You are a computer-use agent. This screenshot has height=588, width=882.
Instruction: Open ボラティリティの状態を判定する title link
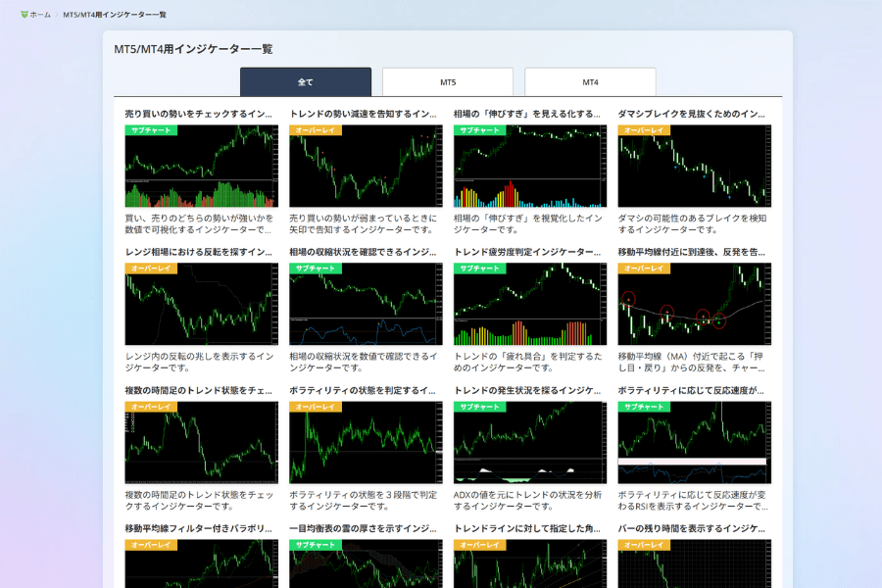pyautogui.click(x=363, y=390)
